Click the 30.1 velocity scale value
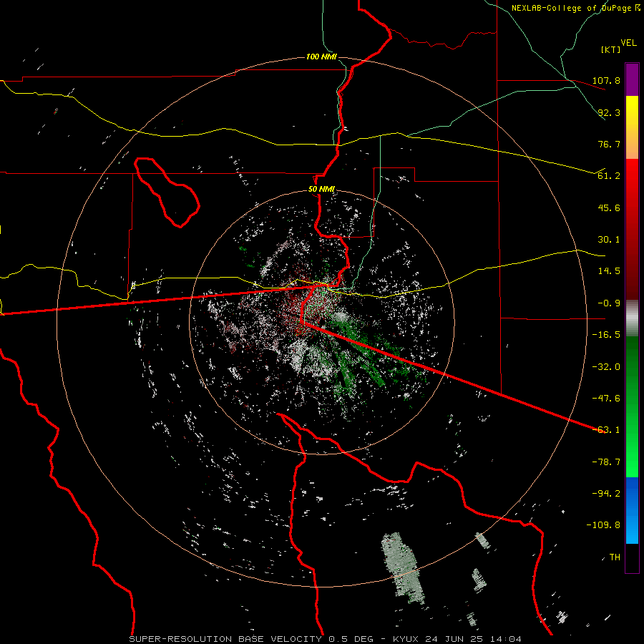This screenshot has width=644, height=644. click(609, 240)
